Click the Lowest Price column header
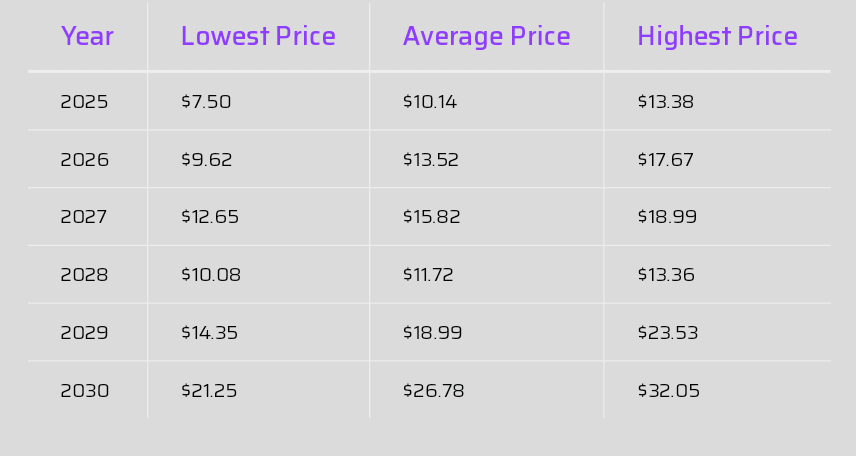Screen dimensions: 856x456 [x=258, y=37]
